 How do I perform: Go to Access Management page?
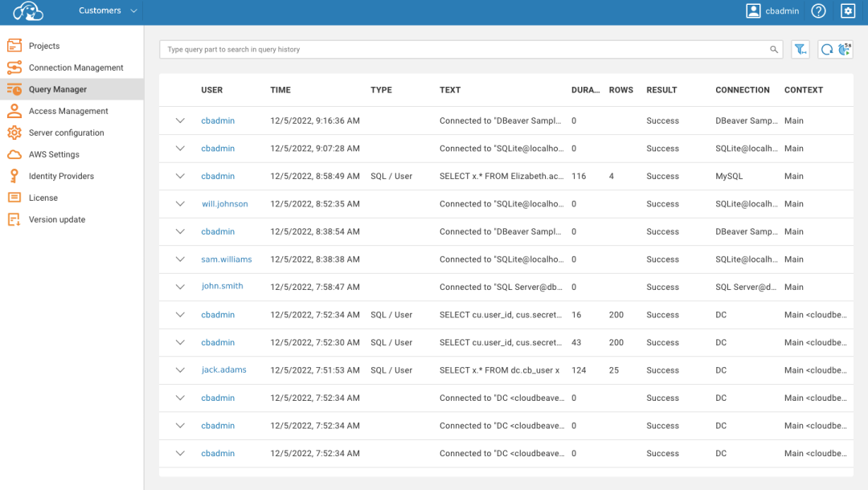[x=68, y=111]
